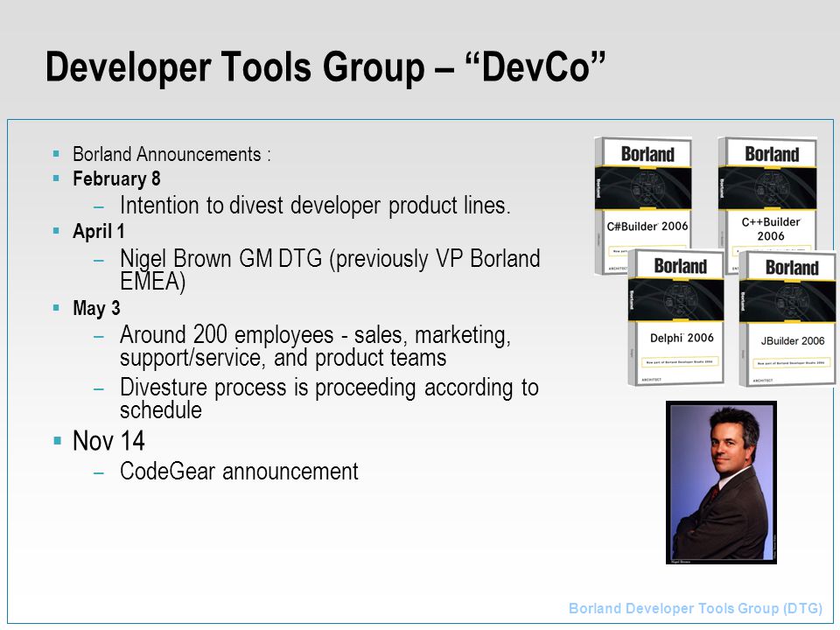Select the C#Builder 2006 product box image
The height and width of the screenshot is (630, 840).
(643, 206)
